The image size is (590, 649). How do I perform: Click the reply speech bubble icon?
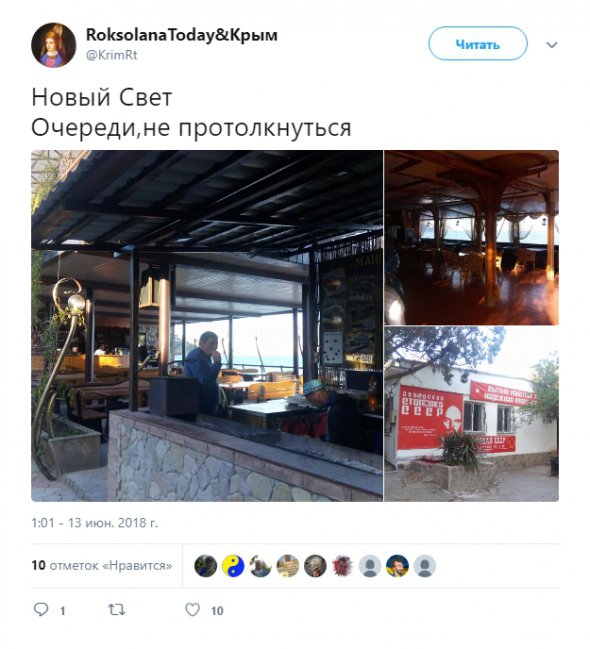point(41,610)
